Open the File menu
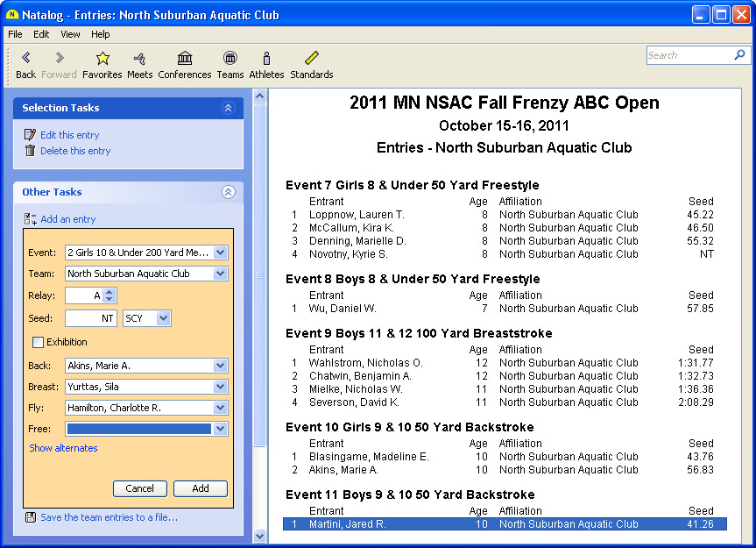 pyautogui.click(x=15, y=34)
